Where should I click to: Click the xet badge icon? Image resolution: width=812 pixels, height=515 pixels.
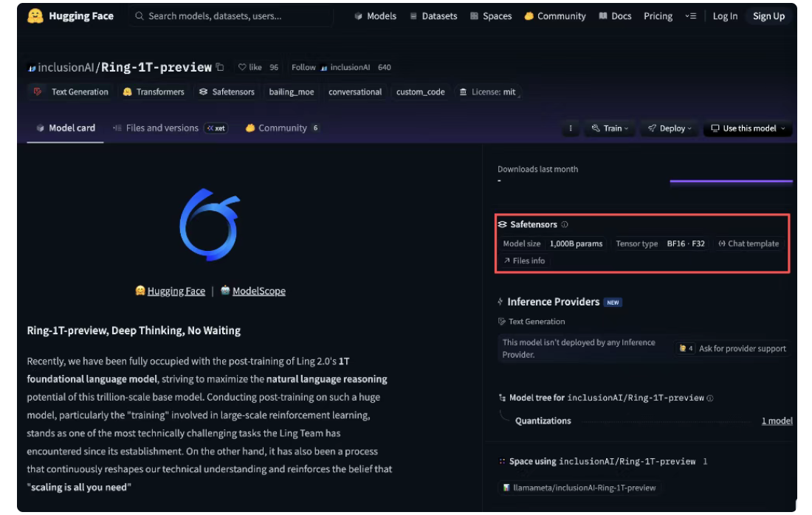pos(216,128)
